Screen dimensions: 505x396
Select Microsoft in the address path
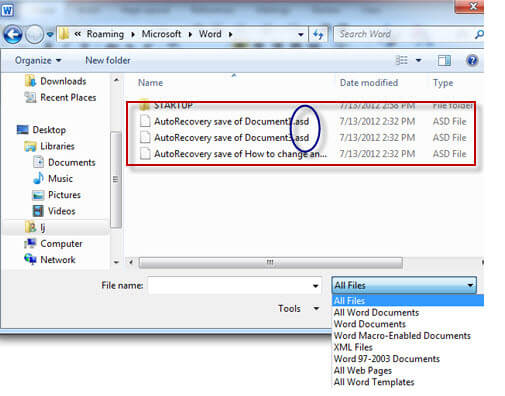pyautogui.click(x=161, y=34)
